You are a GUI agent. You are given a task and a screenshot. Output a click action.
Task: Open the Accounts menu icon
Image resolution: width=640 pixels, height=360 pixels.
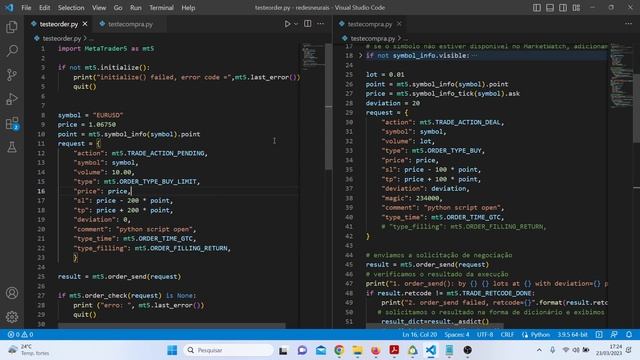(12, 293)
